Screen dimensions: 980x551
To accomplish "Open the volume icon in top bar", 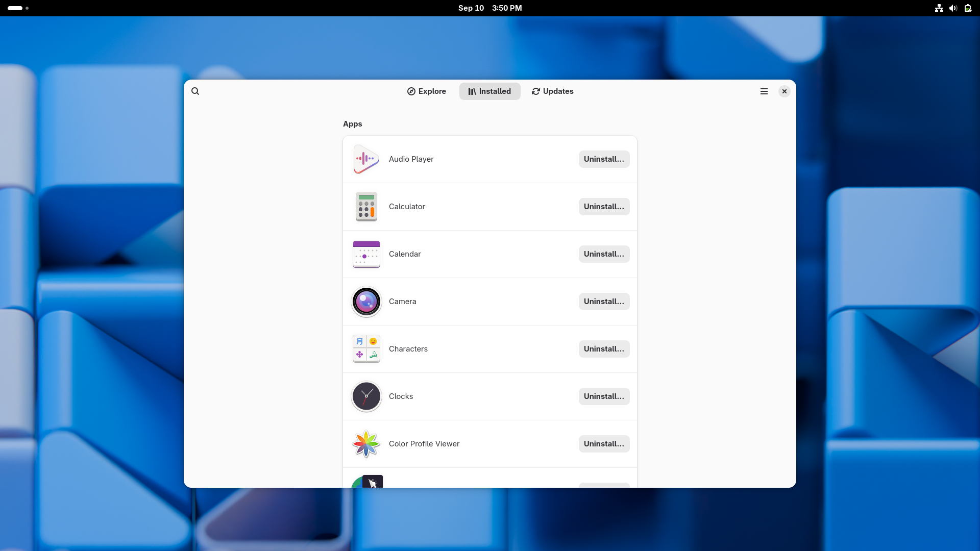I will click(x=953, y=8).
